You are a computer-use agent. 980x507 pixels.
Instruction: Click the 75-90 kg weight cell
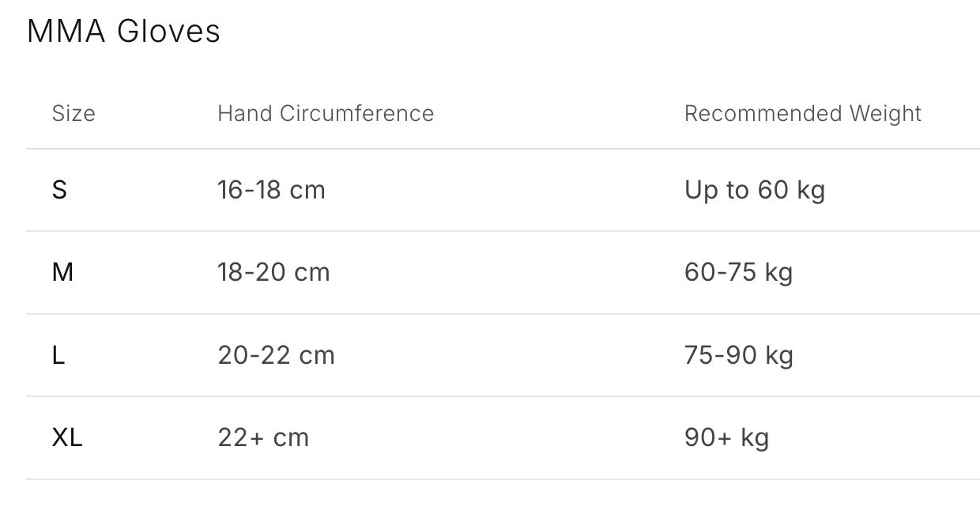(738, 355)
